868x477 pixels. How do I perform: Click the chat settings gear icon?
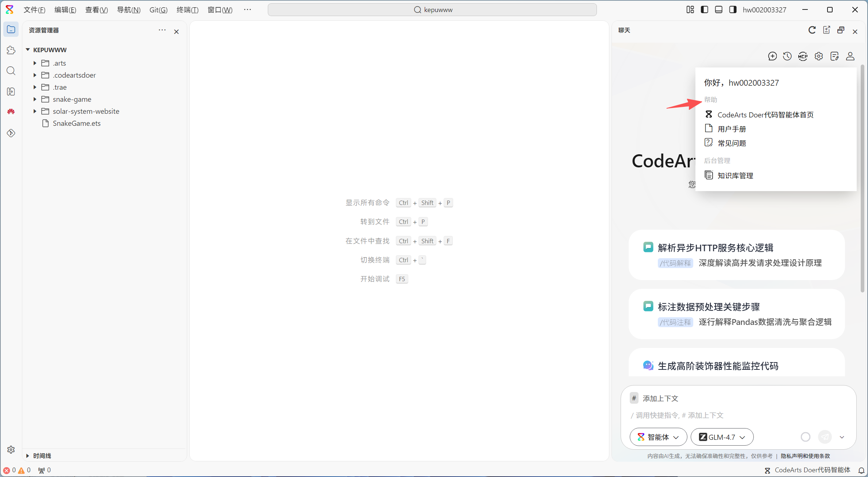tap(819, 56)
